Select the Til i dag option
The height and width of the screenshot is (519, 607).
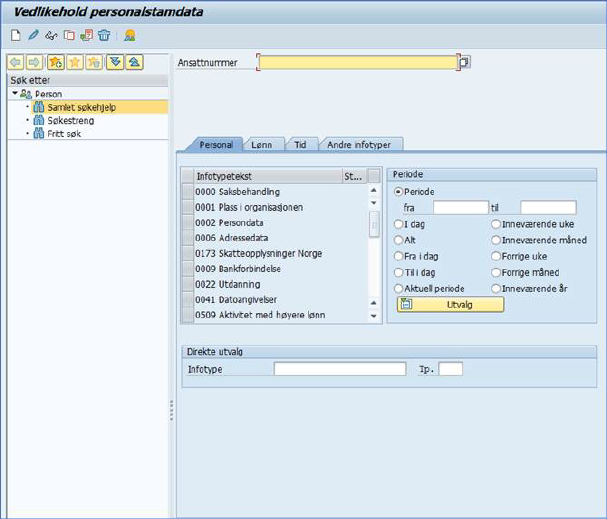[398, 272]
